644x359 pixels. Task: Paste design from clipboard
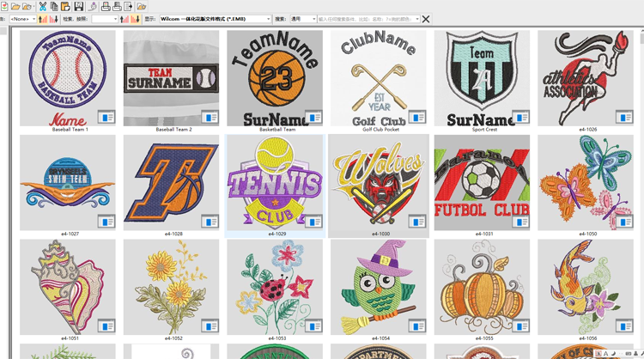(x=65, y=7)
